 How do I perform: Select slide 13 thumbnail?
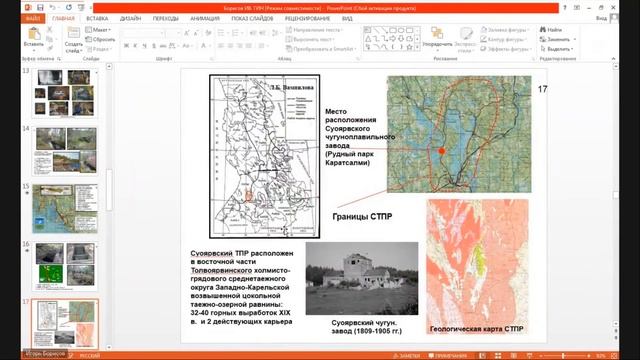[64, 93]
